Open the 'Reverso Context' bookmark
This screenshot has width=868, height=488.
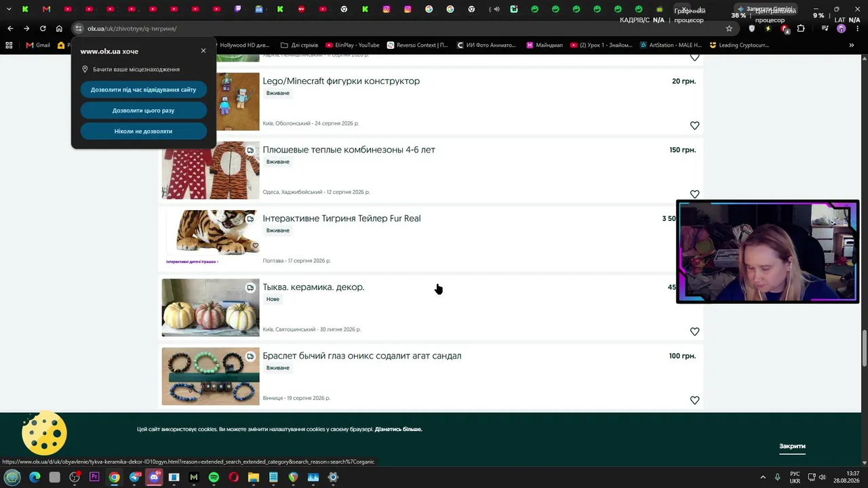click(418, 45)
